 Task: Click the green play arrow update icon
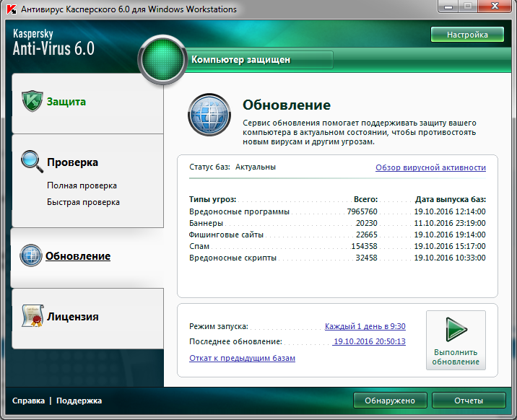point(456,331)
